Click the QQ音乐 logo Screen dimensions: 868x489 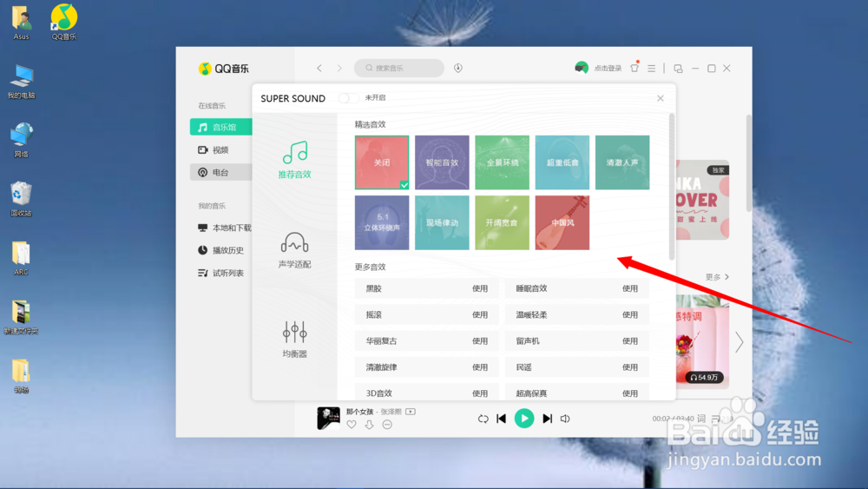click(224, 69)
